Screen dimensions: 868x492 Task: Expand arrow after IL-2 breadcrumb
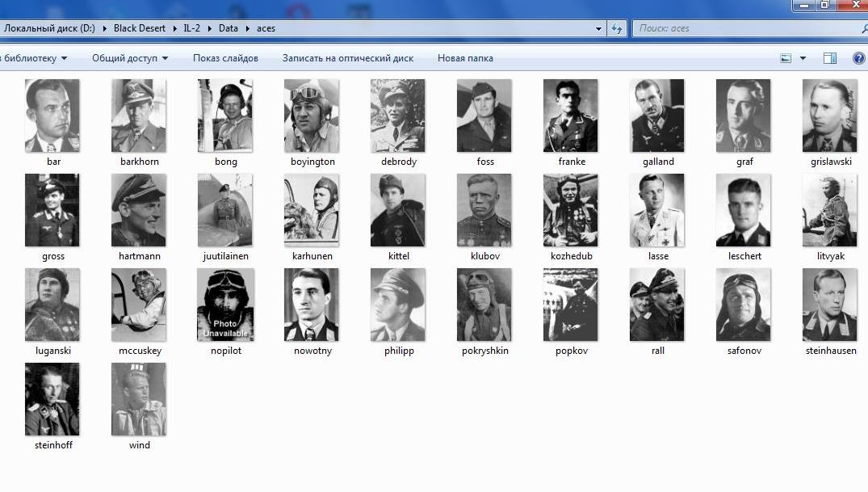(x=209, y=28)
